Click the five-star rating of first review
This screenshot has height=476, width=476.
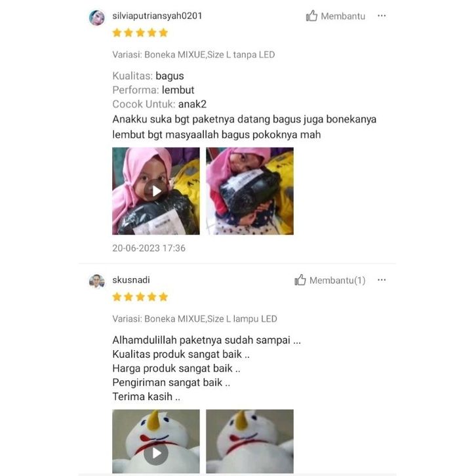(x=140, y=33)
